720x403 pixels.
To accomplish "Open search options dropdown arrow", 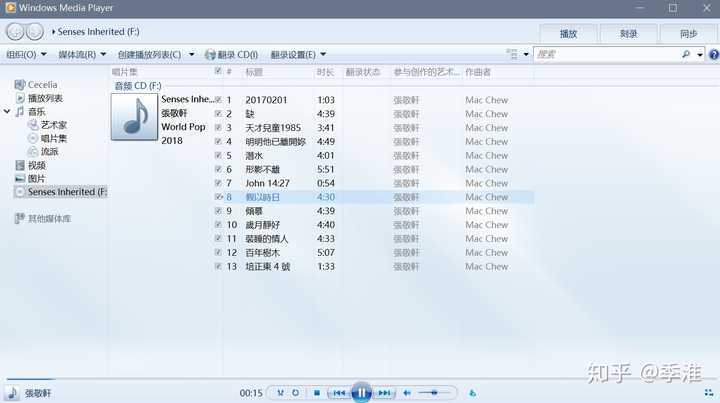I will tap(700, 55).
